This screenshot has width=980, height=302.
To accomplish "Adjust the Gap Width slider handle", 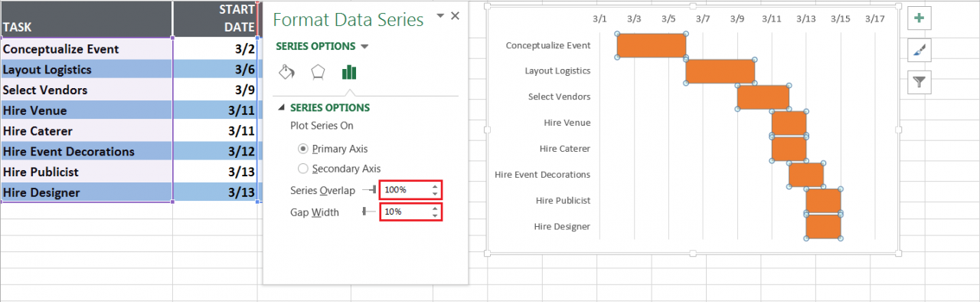I will pyautogui.click(x=364, y=212).
